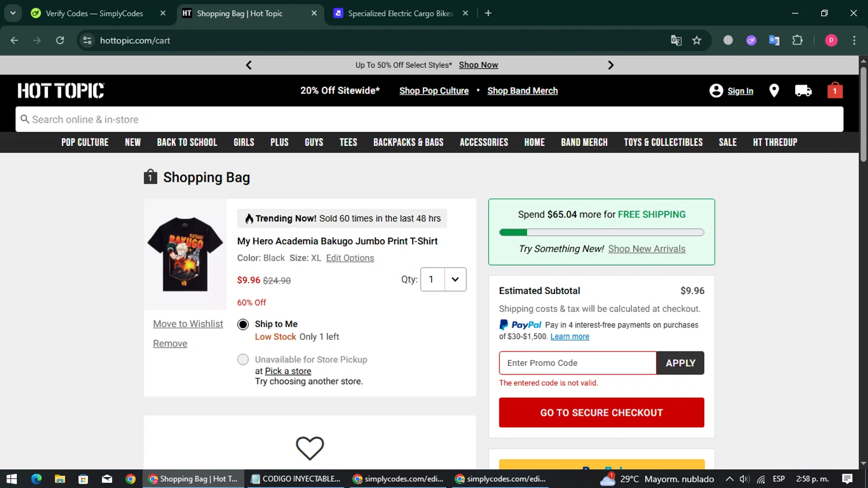Click the search magnifier icon

tap(25, 119)
